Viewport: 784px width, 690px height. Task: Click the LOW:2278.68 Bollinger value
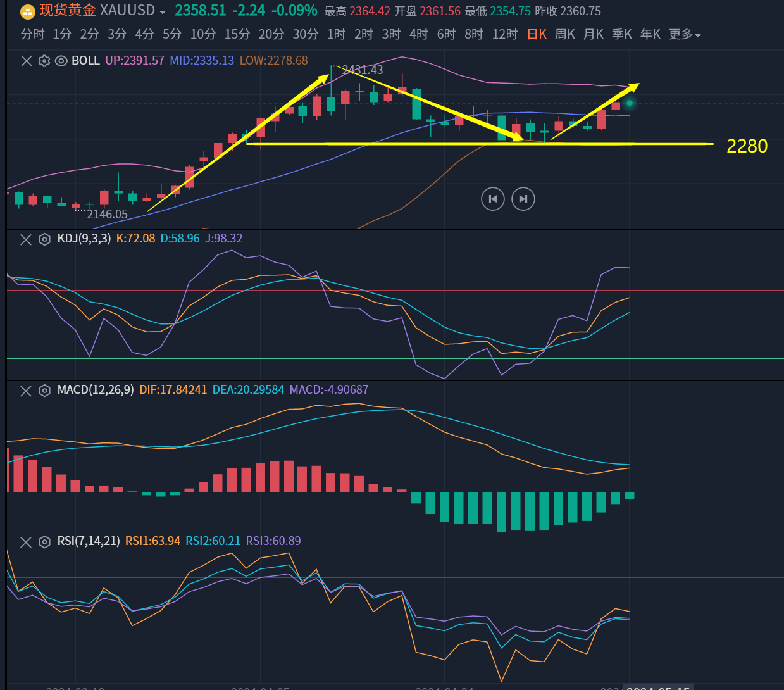point(274,61)
